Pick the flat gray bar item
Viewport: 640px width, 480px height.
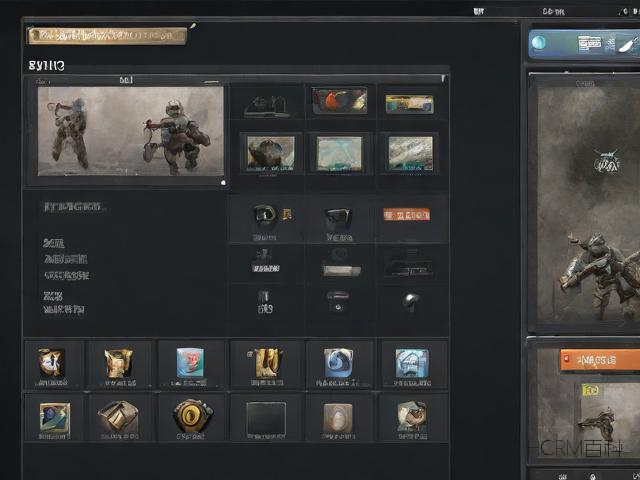point(341,270)
